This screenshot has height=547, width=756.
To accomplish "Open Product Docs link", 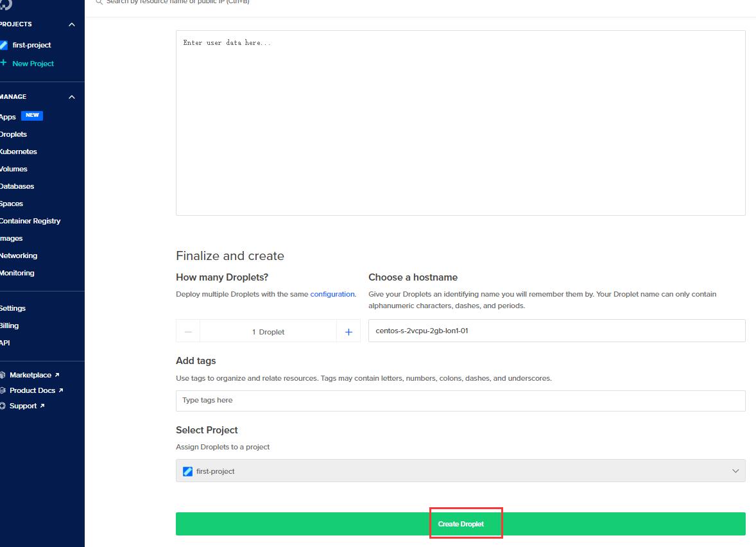I will (32, 390).
